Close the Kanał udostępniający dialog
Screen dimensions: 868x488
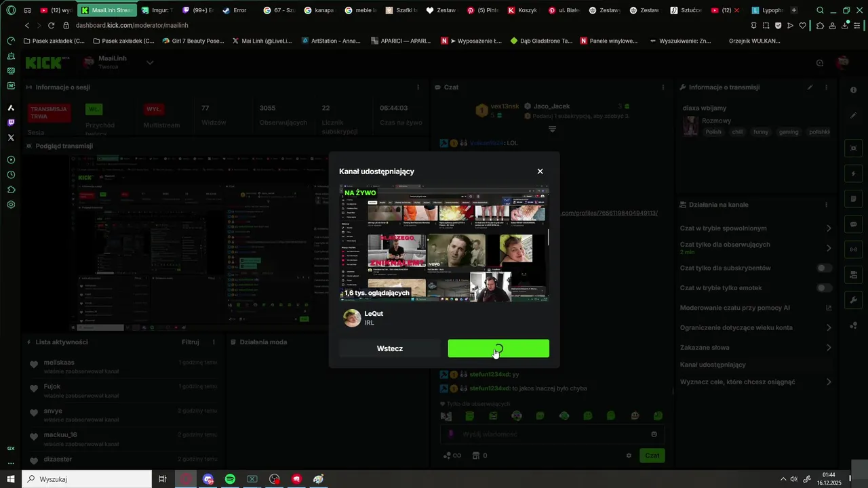point(540,171)
